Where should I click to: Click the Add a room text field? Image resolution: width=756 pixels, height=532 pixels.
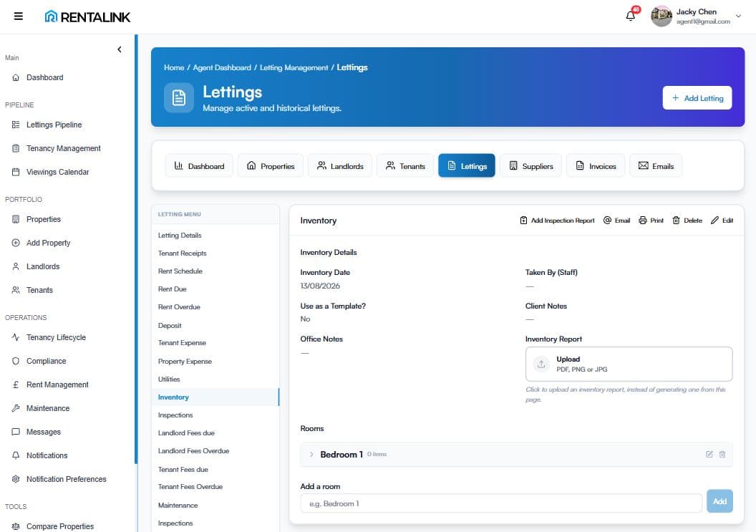click(501, 503)
